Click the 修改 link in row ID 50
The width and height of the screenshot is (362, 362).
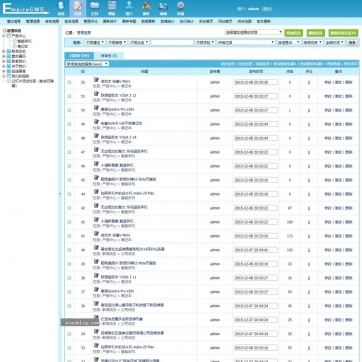pyautogui.click(x=328, y=110)
